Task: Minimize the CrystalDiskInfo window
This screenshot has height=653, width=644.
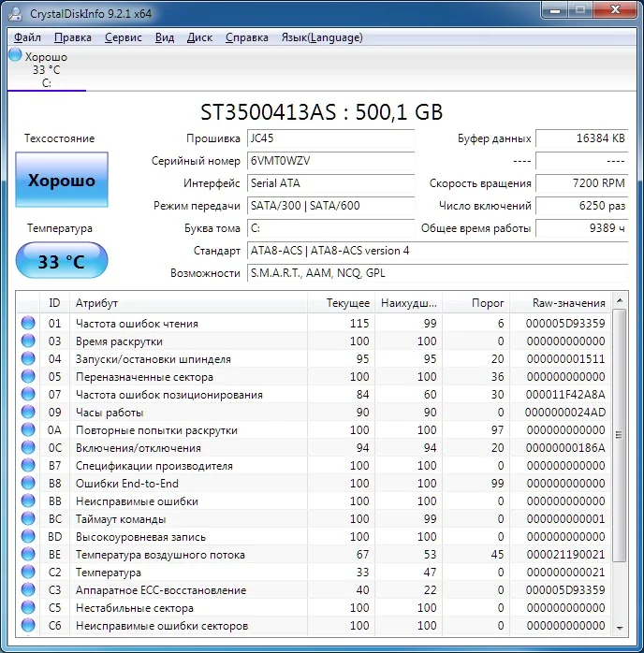Action: coord(555,10)
